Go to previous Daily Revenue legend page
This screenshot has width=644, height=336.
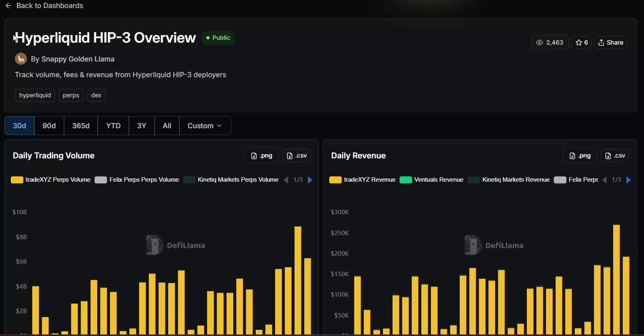click(x=605, y=180)
